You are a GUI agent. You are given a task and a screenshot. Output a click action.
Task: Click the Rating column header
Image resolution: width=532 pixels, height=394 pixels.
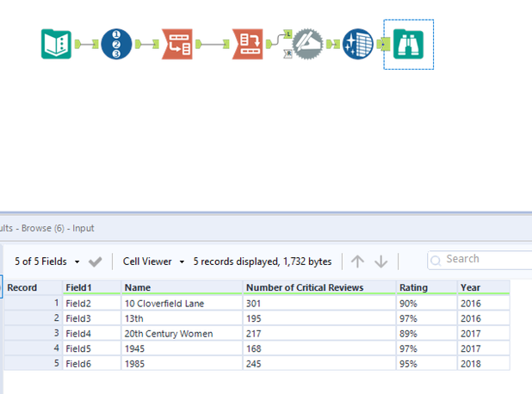(x=426, y=287)
